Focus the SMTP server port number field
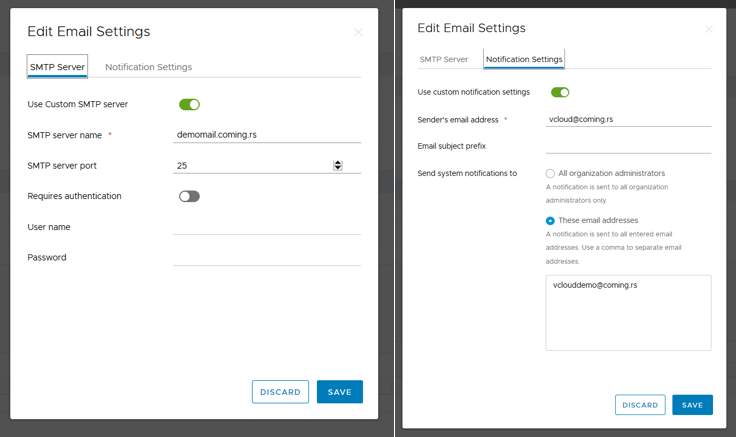736x437 pixels. click(250, 166)
